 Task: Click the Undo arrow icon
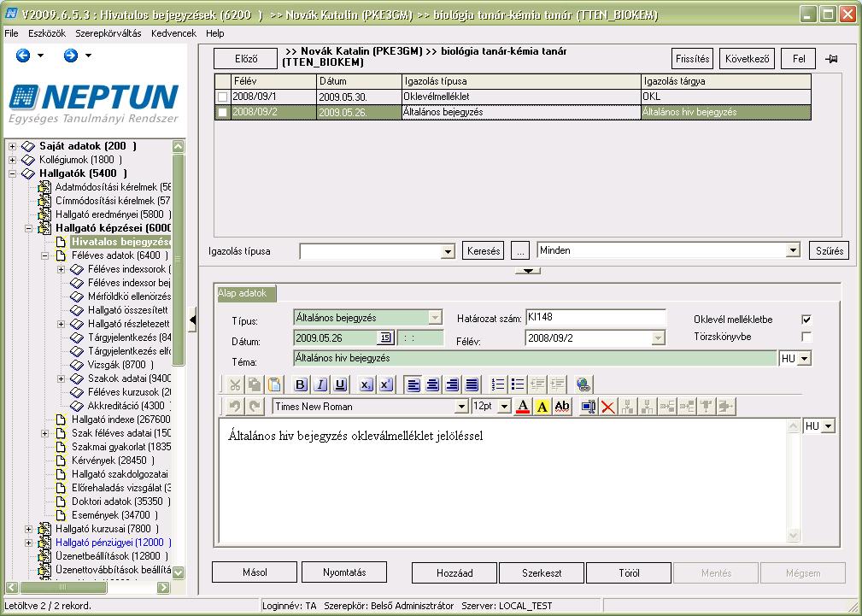tap(235, 407)
